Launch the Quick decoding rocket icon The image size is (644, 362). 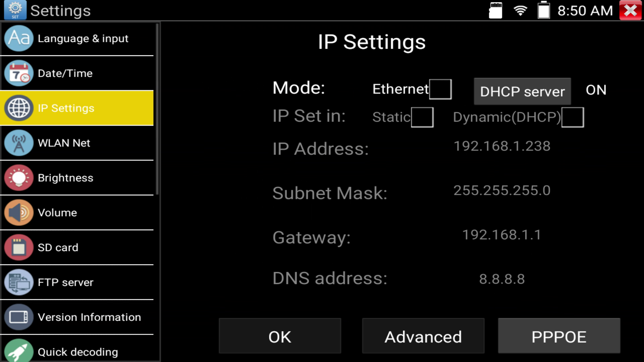19,350
